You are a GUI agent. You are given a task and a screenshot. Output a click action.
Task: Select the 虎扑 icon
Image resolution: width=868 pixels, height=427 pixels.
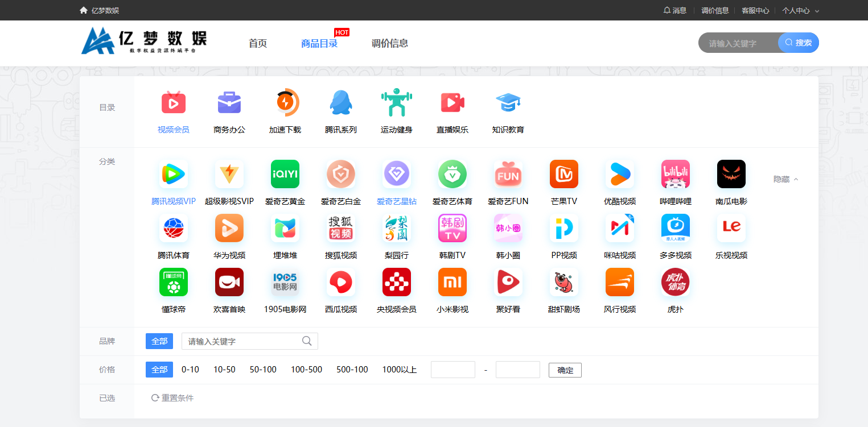tap(676, 282)
